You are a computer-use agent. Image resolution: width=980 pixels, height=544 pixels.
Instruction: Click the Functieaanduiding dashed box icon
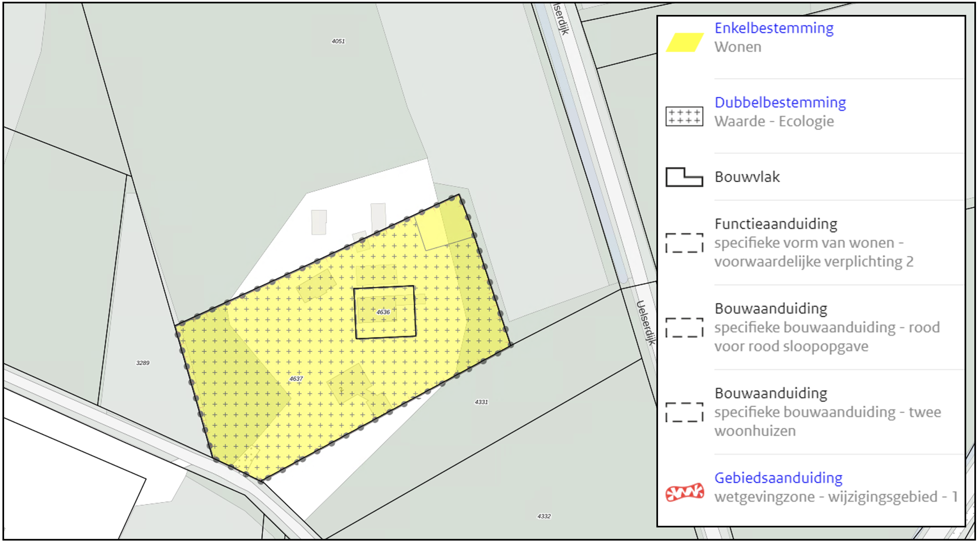coord(684,243)
